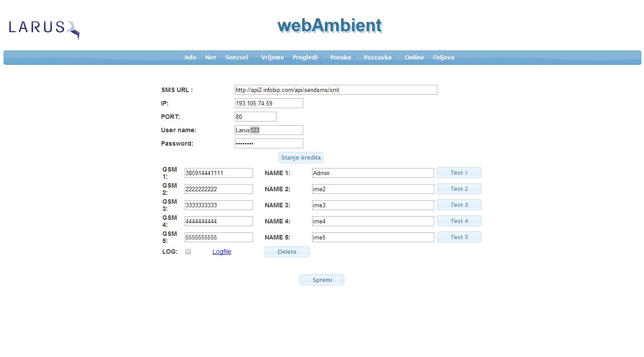Log out via Odjava
The image size is (644, 357).
(443, 57)
